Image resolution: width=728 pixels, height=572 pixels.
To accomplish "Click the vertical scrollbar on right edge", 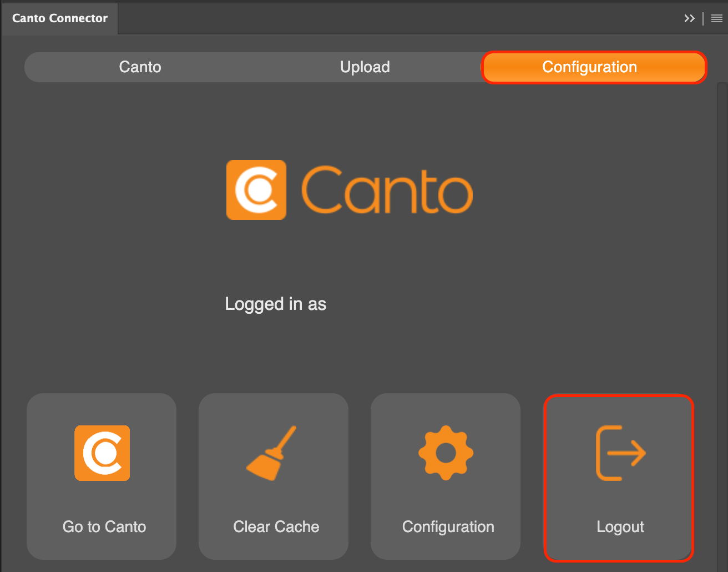I will pyautogui.click(x=721, y=278).
